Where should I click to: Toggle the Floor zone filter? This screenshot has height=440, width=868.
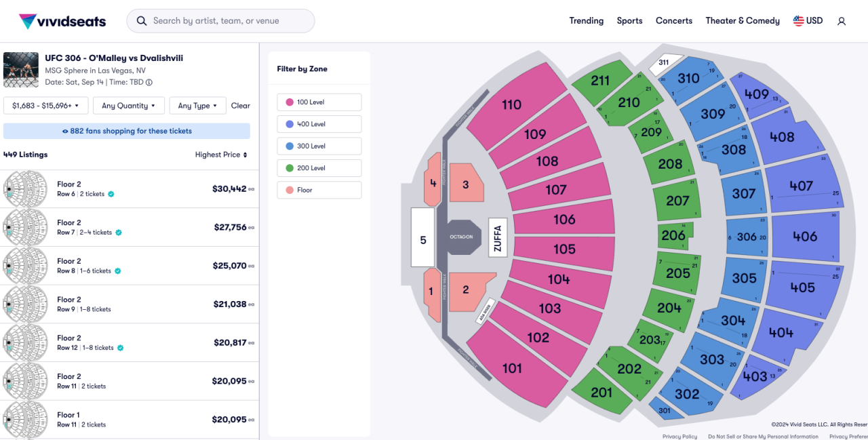[319, 190]
